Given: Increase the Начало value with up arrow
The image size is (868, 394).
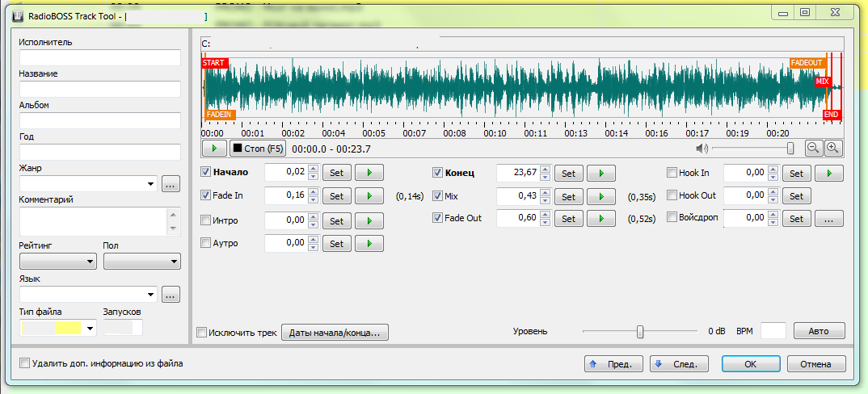Looking at the screenshot, I should (313, 169).
